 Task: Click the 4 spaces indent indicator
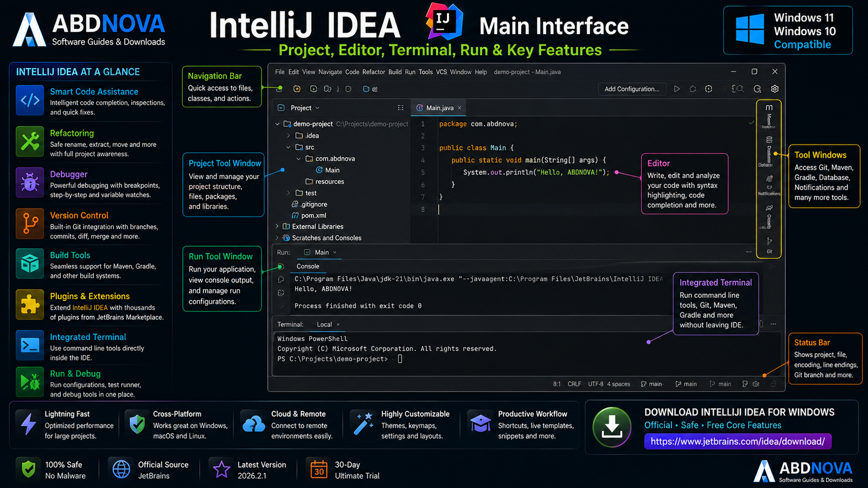tap(619, 384)
